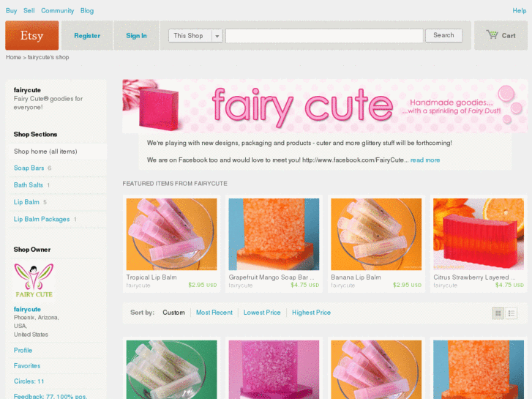Image resolution: width=532 pixels, height=399 pixels.
Task: Click the Etsy logo
Action: (x=31, y=35)
